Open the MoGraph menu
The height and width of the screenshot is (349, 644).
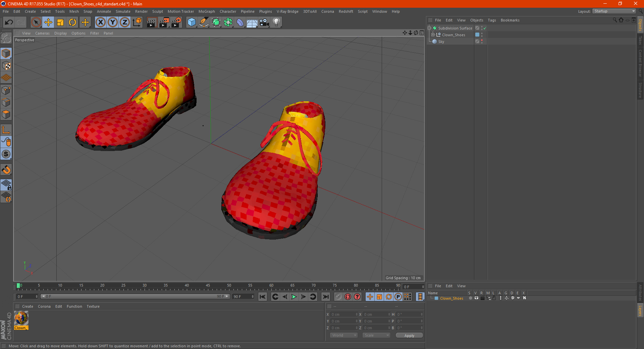coord(207,11)
